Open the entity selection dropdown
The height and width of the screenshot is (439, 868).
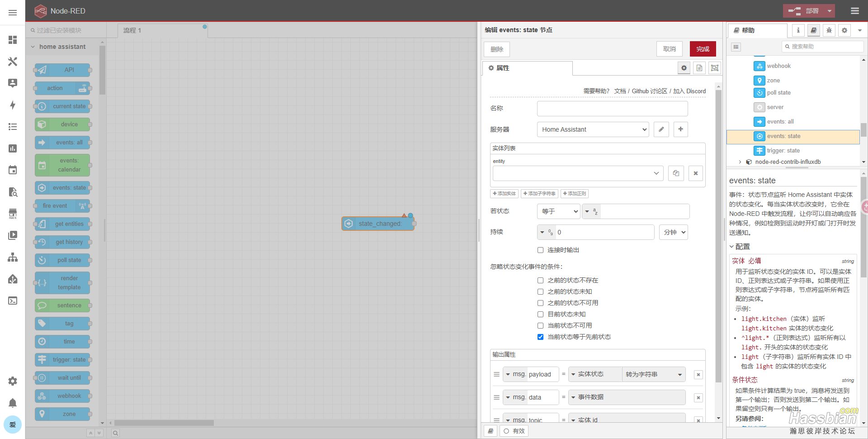click(x=578, y=173)
